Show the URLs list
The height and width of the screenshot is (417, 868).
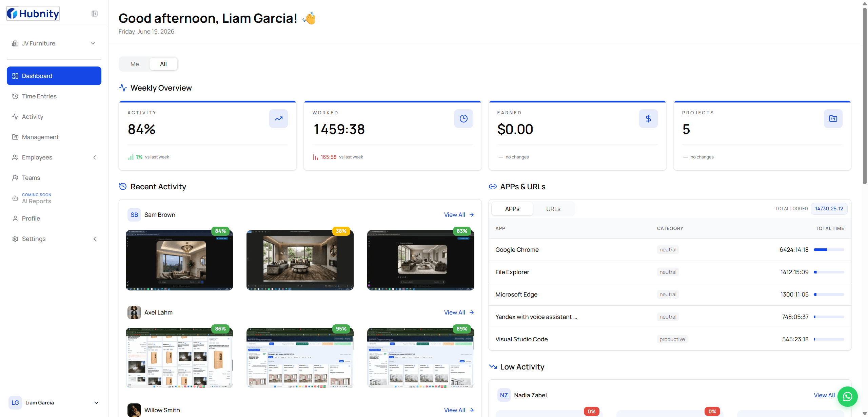click(553, 209)
